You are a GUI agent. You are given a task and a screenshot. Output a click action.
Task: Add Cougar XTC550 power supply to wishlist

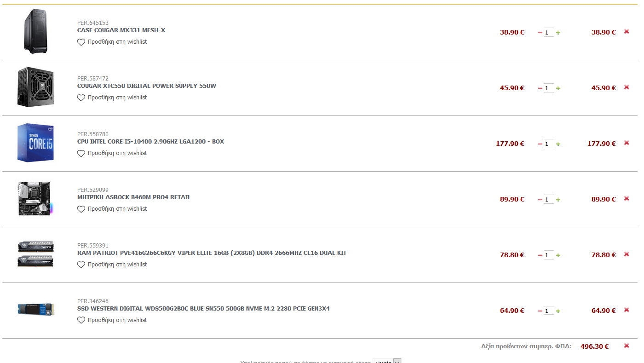pos(112,98)
